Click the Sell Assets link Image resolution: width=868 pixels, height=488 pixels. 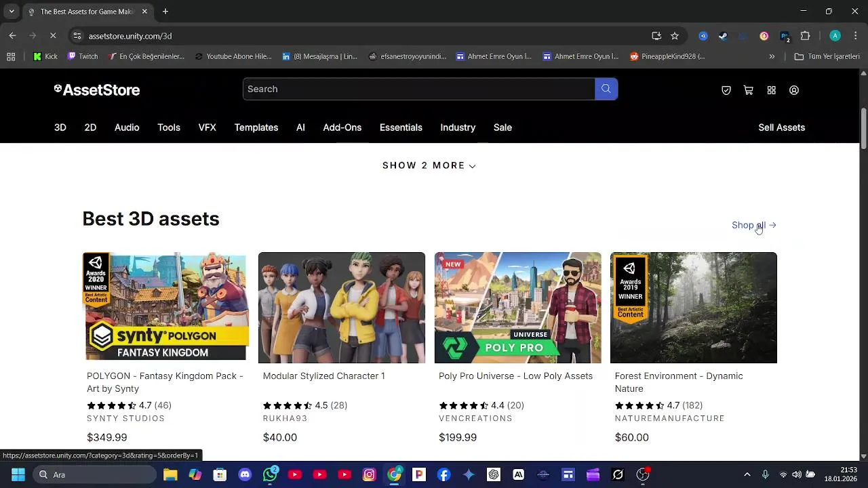pyautogui.click(x=782, y=127)
